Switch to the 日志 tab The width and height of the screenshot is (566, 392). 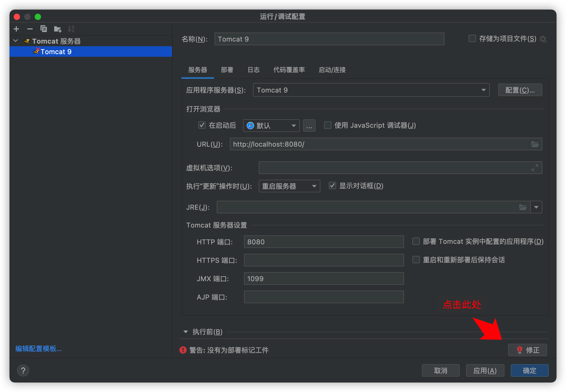(254, 70)
